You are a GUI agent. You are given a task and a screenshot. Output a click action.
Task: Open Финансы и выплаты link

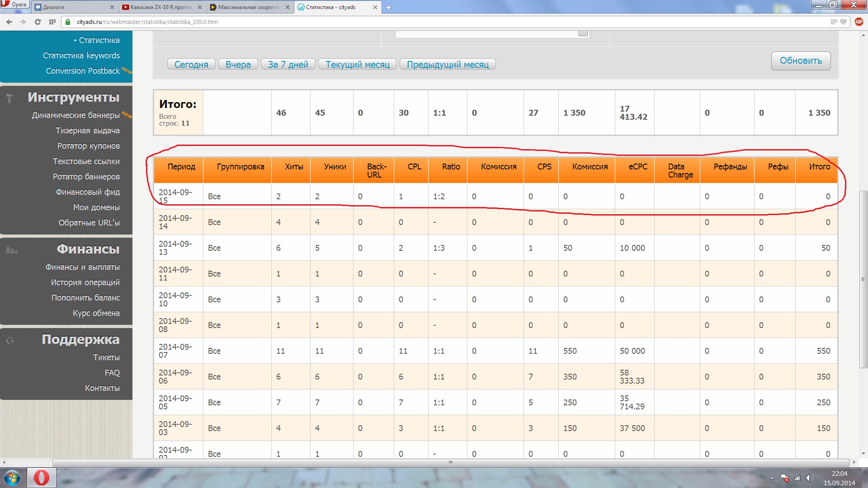(82, 267)
